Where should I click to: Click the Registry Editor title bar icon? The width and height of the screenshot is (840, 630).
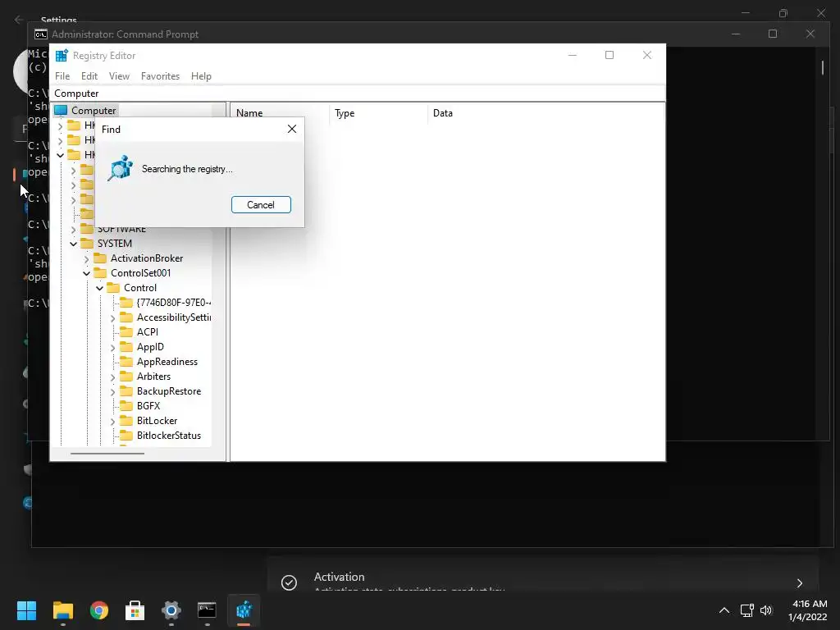point(62,55)
